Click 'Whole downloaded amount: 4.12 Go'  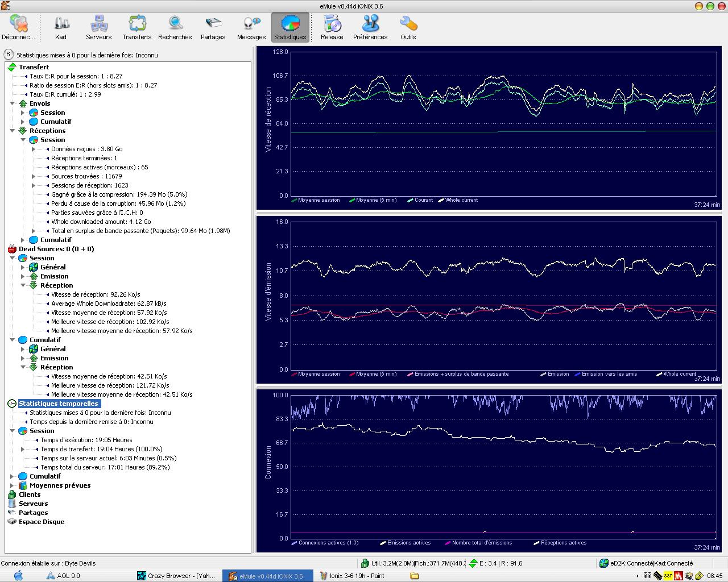pyautogui.click(x=101, y=222)
